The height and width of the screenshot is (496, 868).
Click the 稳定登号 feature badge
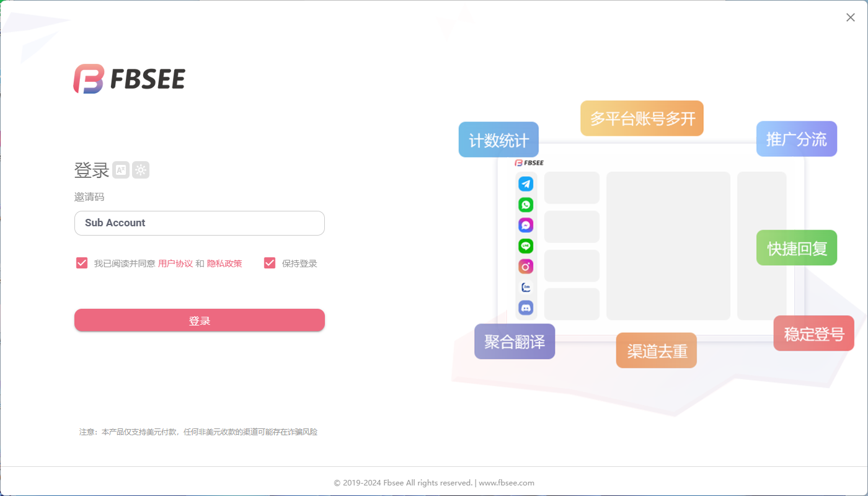[x=814, y=334]
